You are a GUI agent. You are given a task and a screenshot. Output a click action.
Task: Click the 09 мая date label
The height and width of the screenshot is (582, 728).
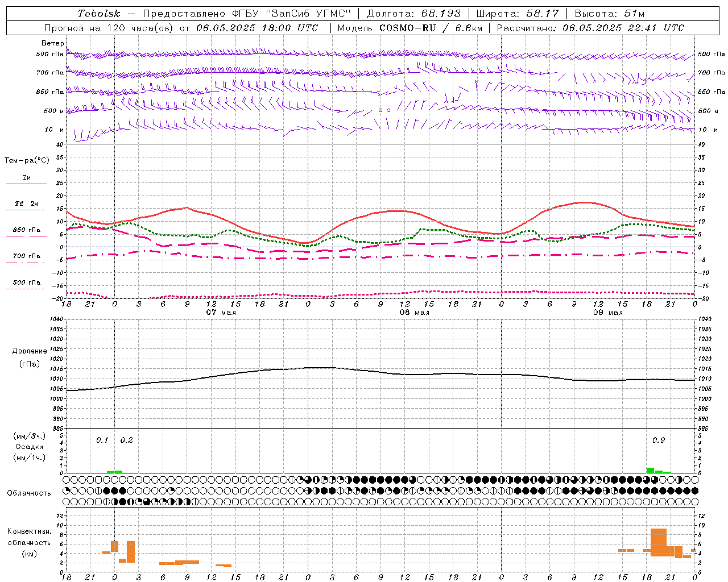pos(608,313)
